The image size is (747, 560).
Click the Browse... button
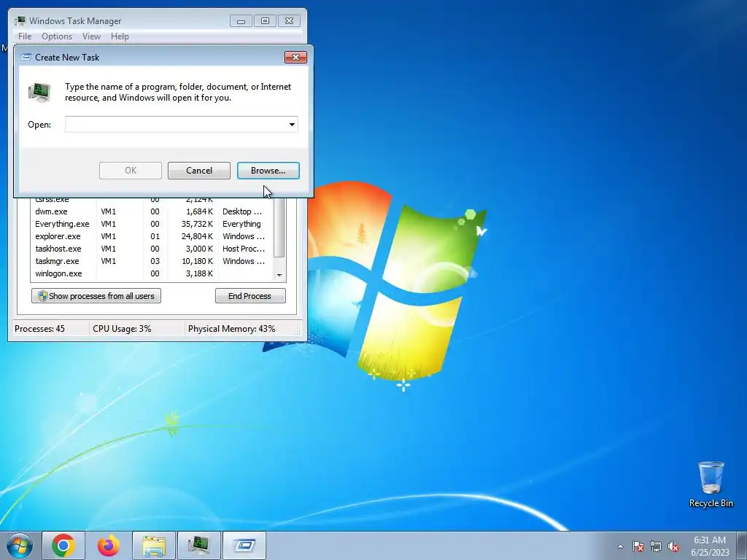pyautogui.click(x=268, y=171)
